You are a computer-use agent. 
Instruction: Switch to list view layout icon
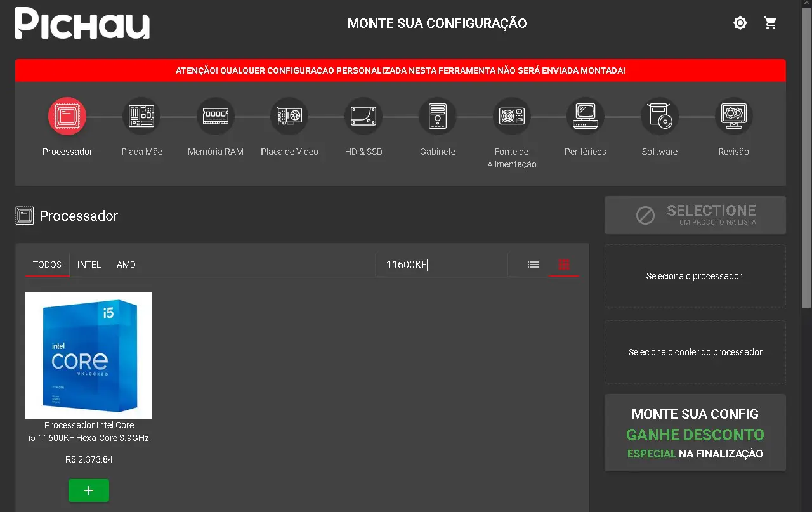534,265
